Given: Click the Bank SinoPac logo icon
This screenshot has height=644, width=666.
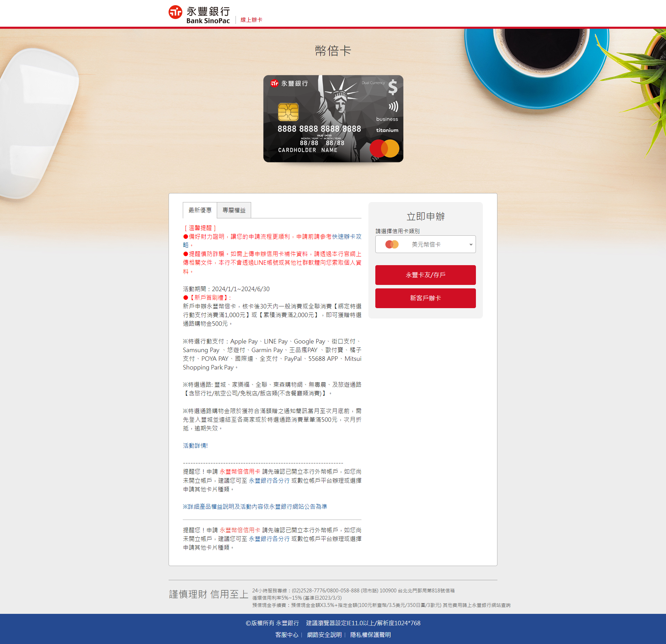Looking at the screenshot, I should coord(176,12).
